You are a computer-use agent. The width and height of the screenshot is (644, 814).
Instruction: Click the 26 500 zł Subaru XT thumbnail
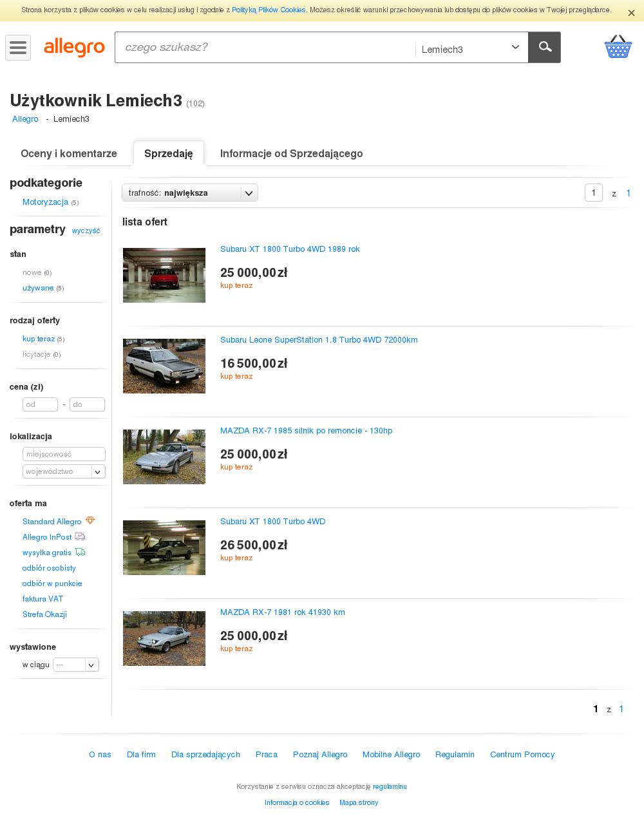click(x=164, y=547)
